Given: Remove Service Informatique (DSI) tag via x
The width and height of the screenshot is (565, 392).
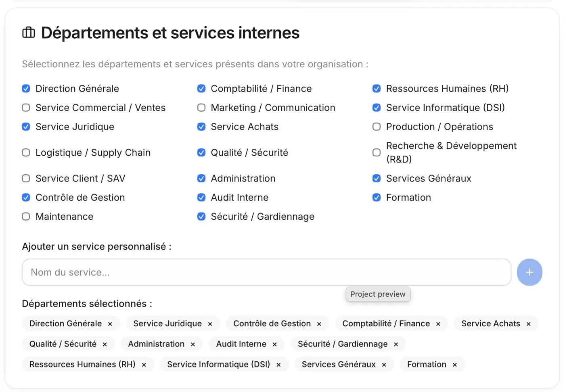Looking at the screenshot, I should pos(278,365).
